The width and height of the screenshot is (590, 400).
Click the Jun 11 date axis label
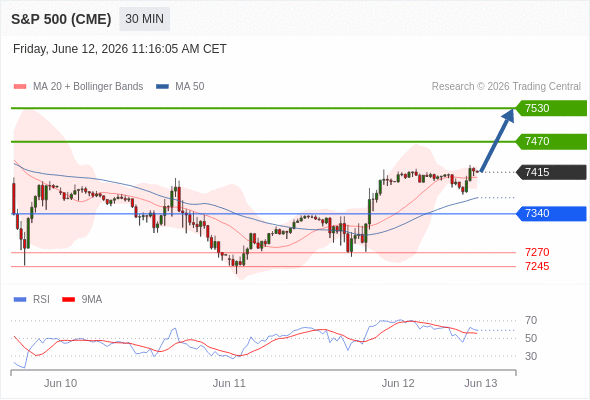pos(229,383)
